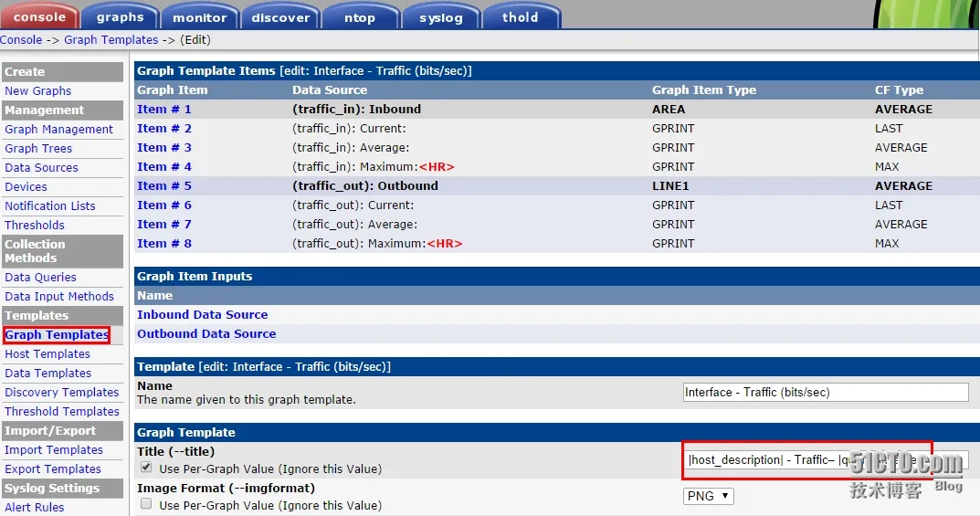Open Host Templates in sidebar
This screenshot has height=516, width=980.
point(47,354)
